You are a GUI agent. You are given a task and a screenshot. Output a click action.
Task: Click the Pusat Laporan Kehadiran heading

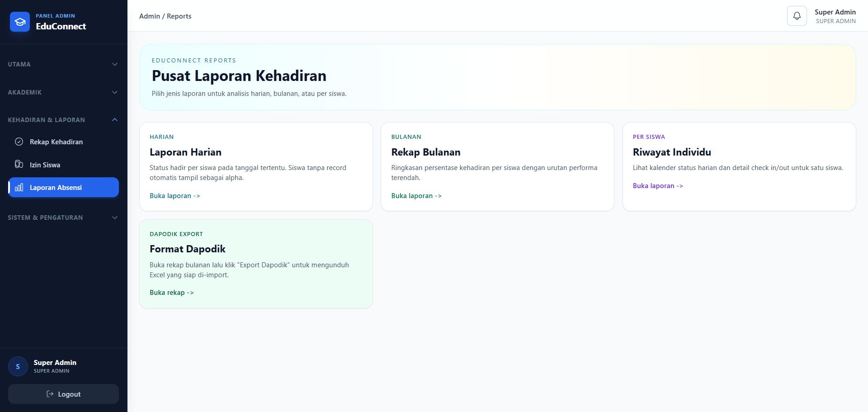tap(239, 76)
